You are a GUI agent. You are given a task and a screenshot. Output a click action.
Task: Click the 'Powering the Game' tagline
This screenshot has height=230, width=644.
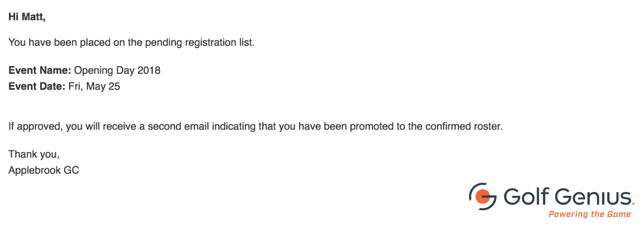coord(589,215)
